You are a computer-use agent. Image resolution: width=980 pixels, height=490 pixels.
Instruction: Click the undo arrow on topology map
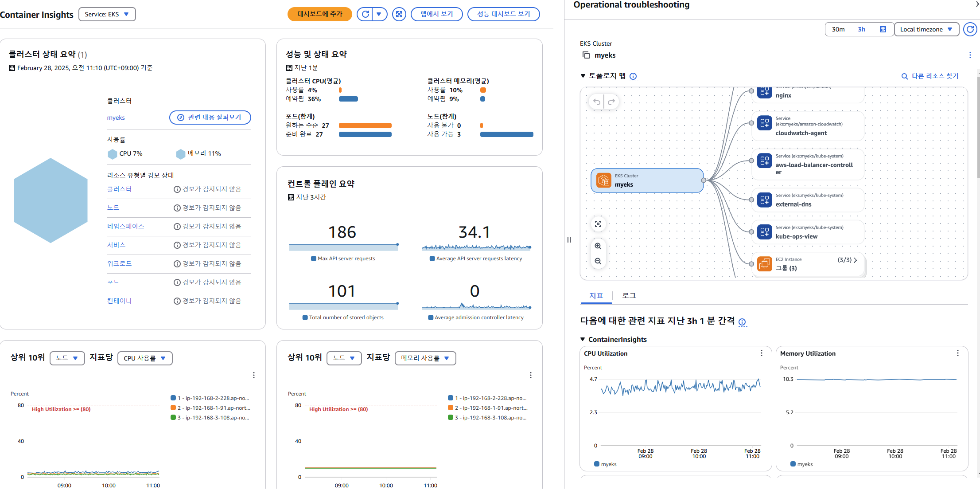597,102
